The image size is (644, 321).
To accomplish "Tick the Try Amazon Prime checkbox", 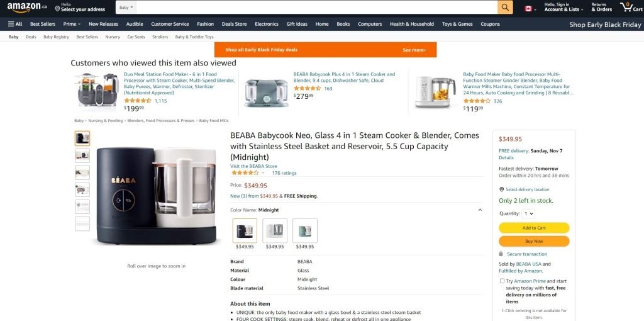I will [502, 281].
